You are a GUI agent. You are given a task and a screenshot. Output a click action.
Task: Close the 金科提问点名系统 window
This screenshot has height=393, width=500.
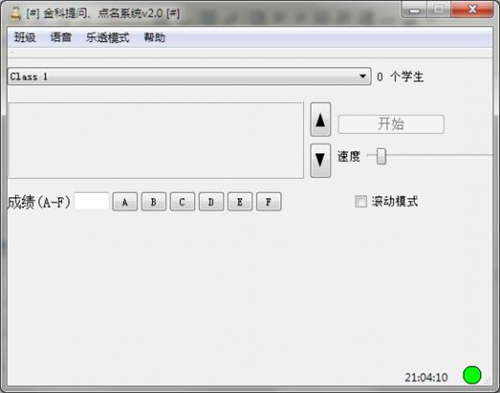point(472,10)
